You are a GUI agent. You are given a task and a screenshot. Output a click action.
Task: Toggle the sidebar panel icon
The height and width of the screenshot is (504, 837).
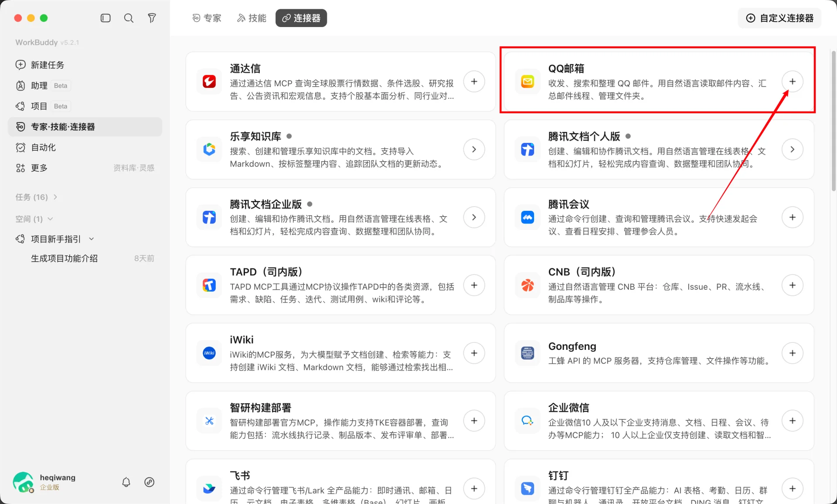click(105, 18)
